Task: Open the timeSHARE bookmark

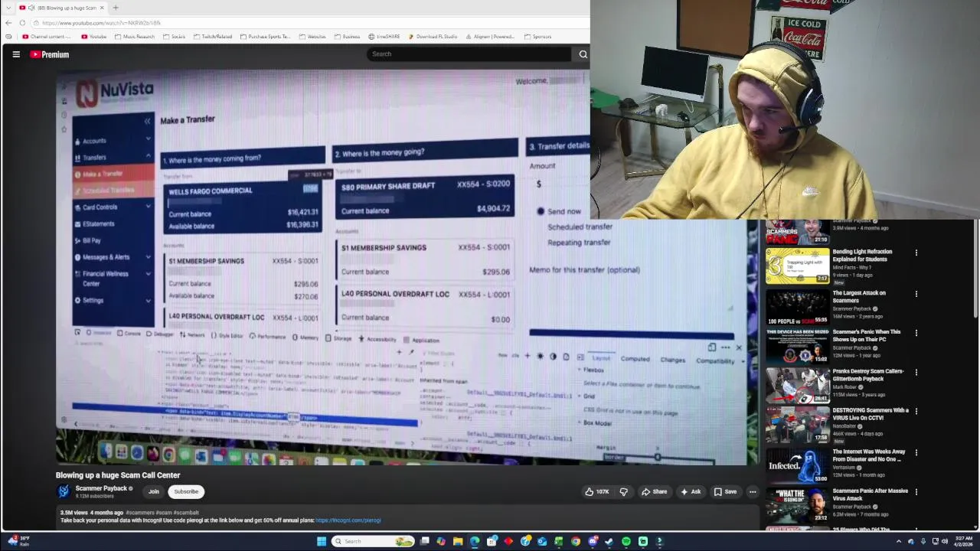Action: click(x=384, y=37)
